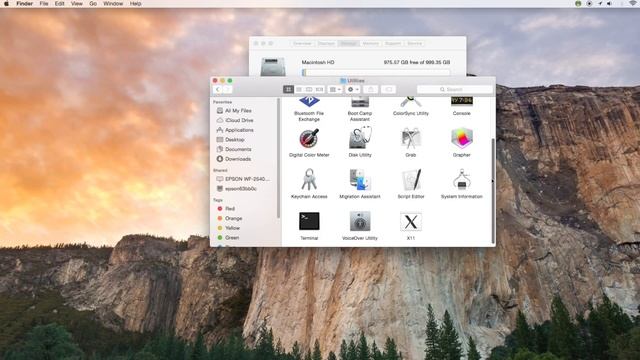Open the Window menu

click(113, 4)
